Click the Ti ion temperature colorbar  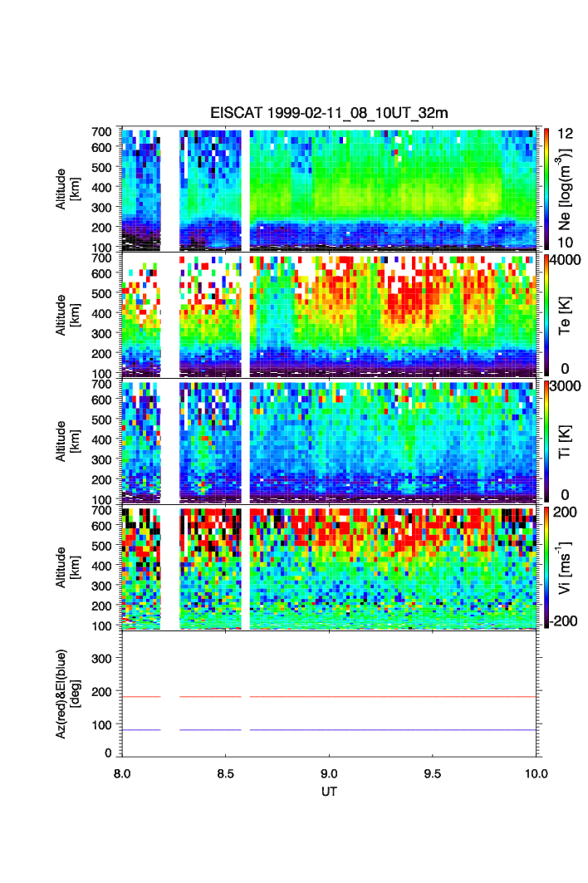[546, 440]
